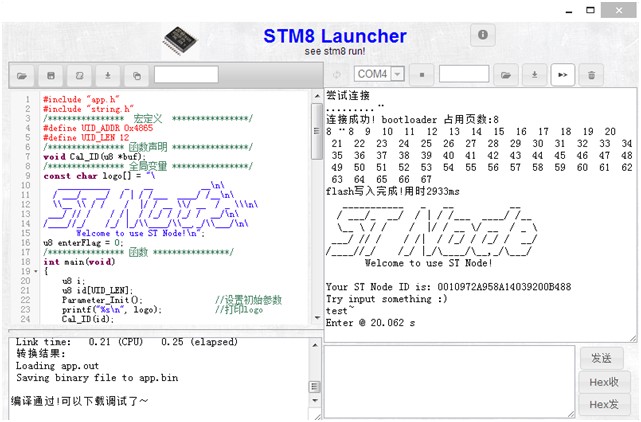Click the 发送 send button
Image resolution: width=641 pixels, height=422 pixels.
602,358
